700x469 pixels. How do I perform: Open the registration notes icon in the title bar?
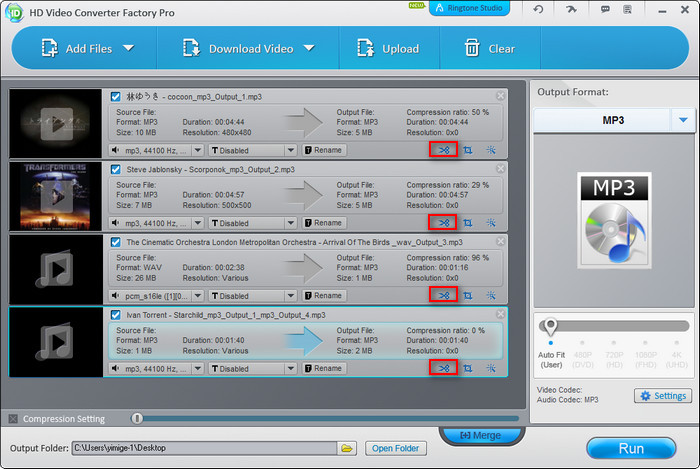click(x=628, y=9)
